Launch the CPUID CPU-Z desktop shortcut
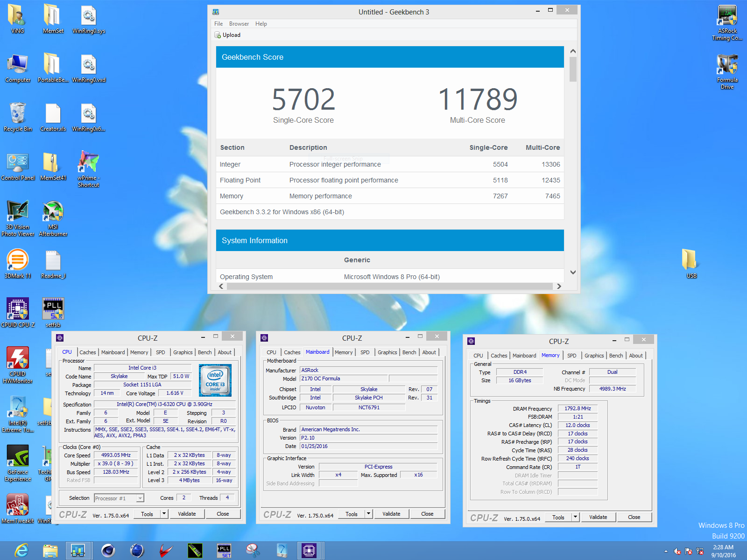Viewport: 747px width, 560px height. (17, 313)
